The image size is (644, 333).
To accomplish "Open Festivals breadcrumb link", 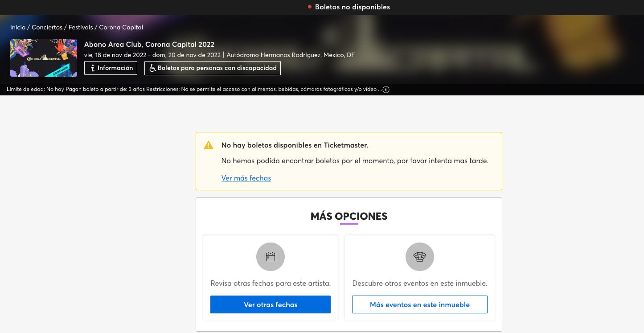I will 81,27.
